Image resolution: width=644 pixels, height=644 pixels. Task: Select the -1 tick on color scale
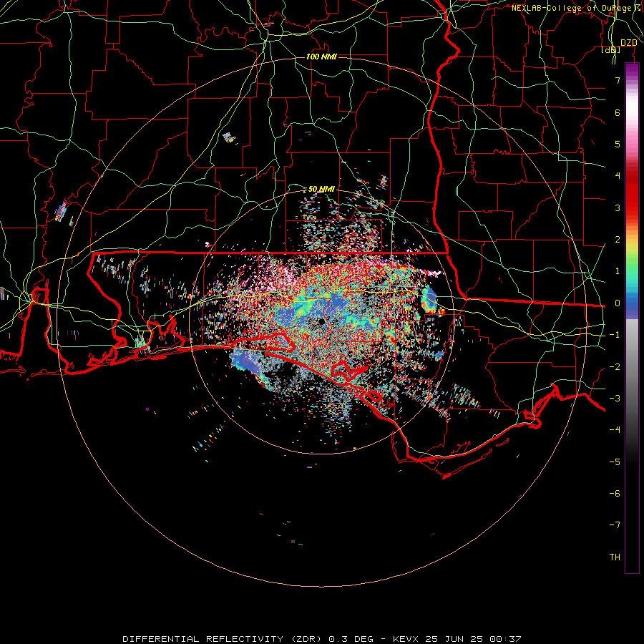(615, 335)
